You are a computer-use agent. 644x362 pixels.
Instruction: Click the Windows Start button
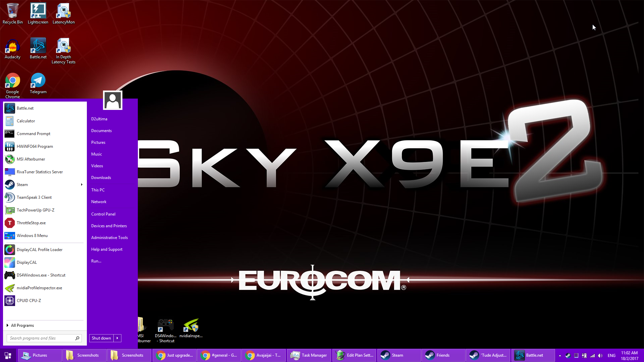[x=8, y=355]
